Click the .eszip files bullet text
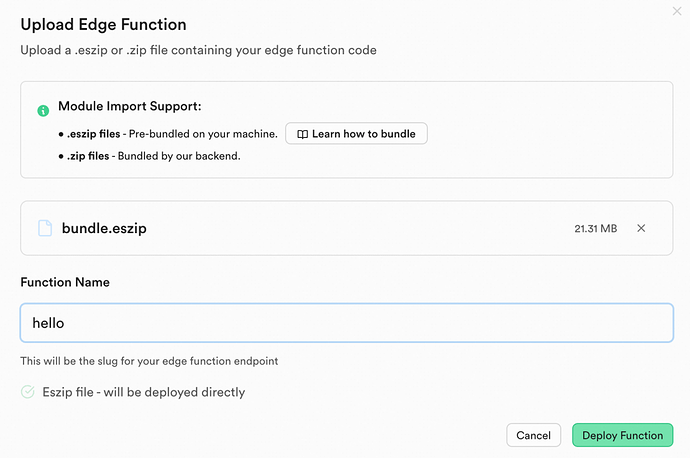 (172, 133)
